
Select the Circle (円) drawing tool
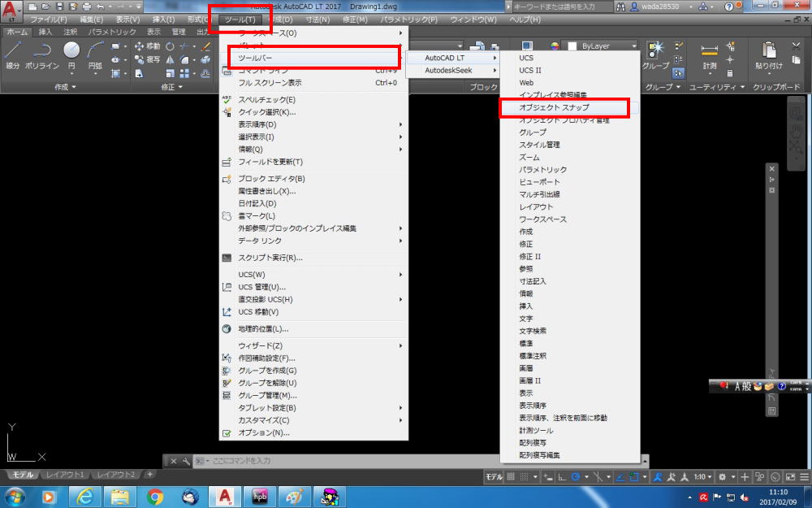pos(71,55)
